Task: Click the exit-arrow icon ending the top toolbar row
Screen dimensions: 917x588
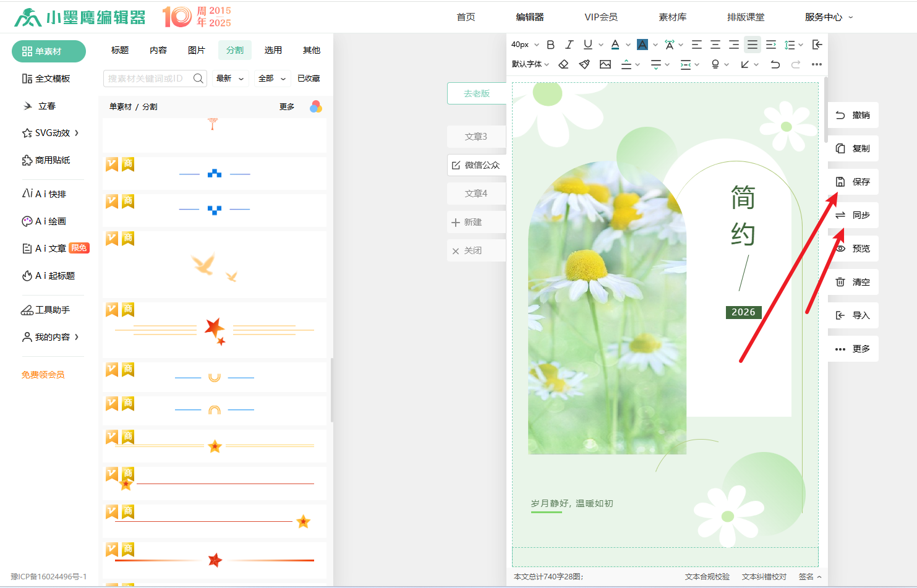Action: click(817, 45)
